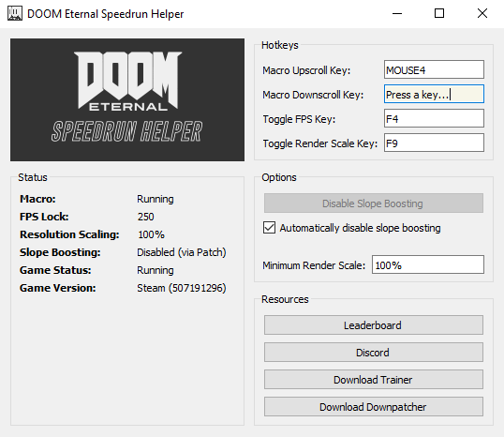Screen dimensions: 504x437
Task: Click the 'Toggle Render Scale Key:' label
Action: [x=319, y=143]
